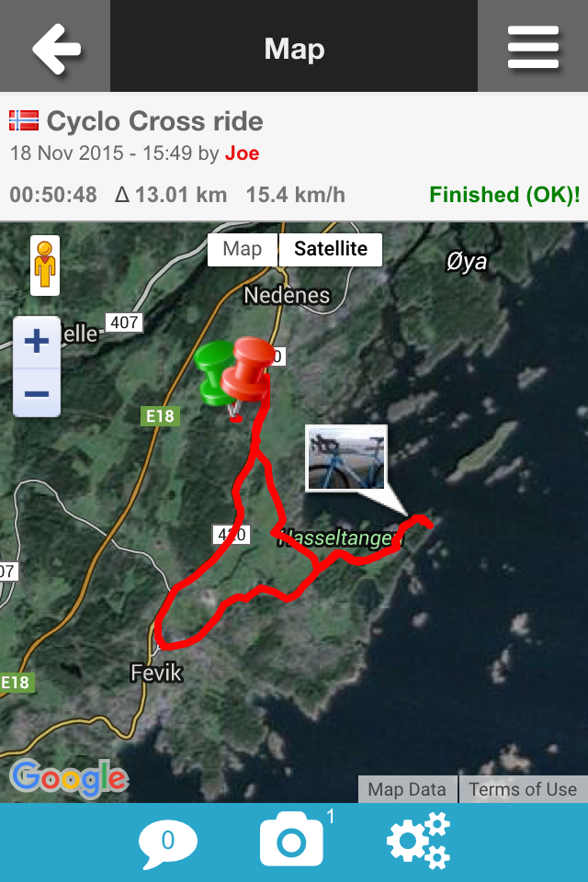Open the comments speech bubble
Image resolution: width=588 pixels, height=882 pixels.
pyautogui.click(x=168, y=842)
